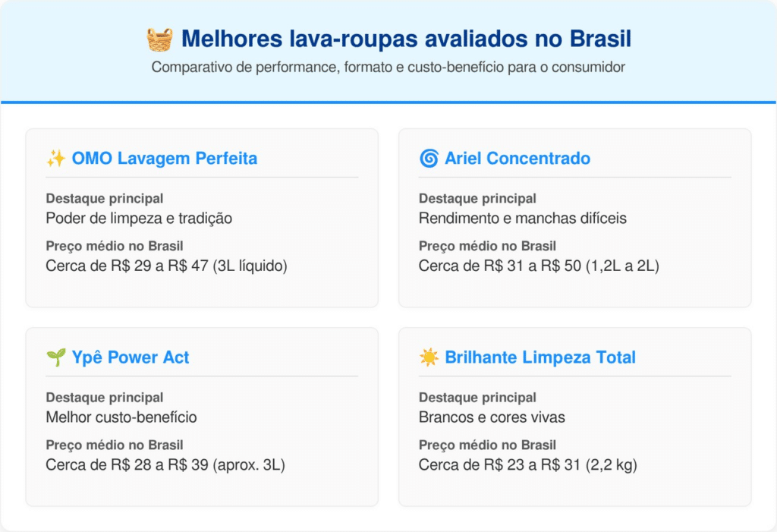Select the text 'Brancos e cores vivas'
This screenshot has width=777, height=532.
pyautogui.click(x=492, y=417)
